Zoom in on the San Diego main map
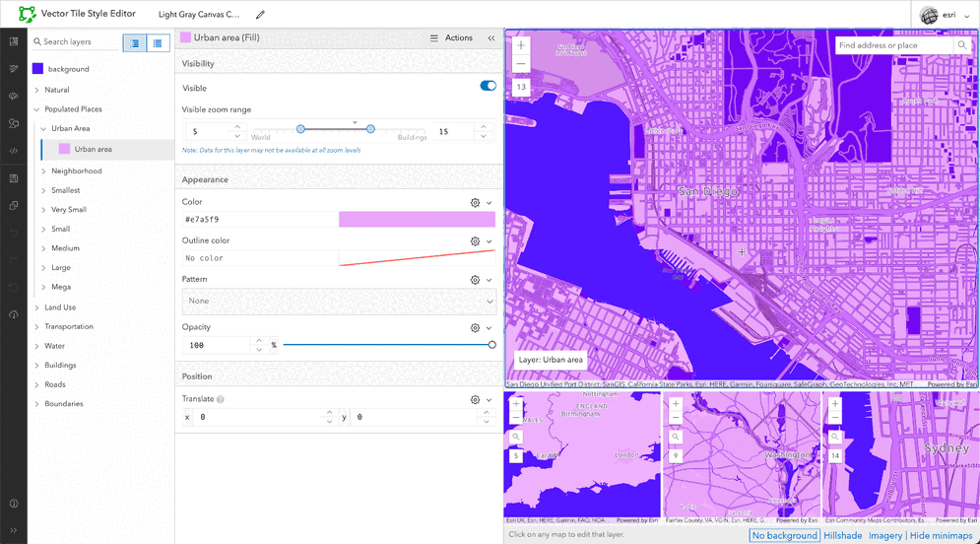The width and height of the screenshot is (980, 544). point(521,45)
